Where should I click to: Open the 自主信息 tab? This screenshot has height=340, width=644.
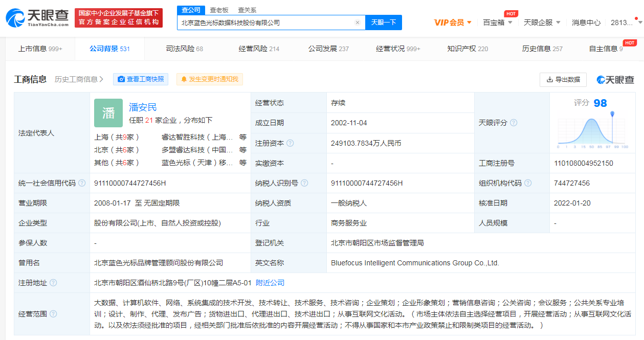click(606, 49)
